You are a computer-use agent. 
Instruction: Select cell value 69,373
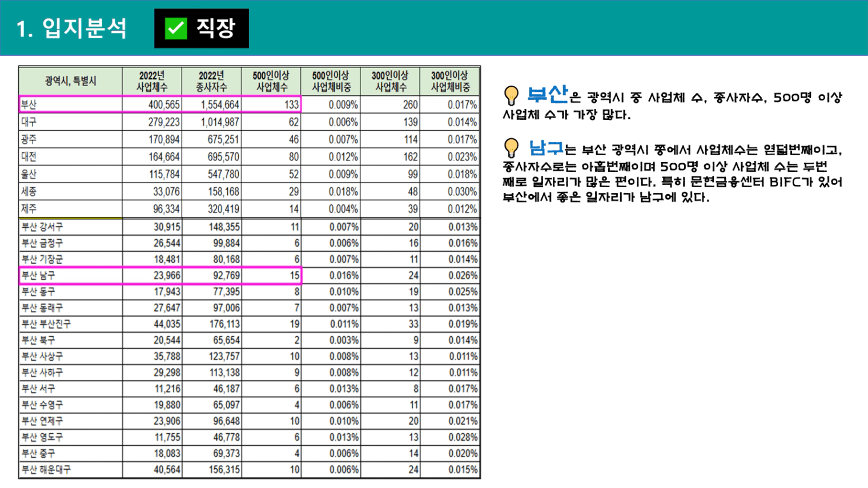(x=226, y=454)
